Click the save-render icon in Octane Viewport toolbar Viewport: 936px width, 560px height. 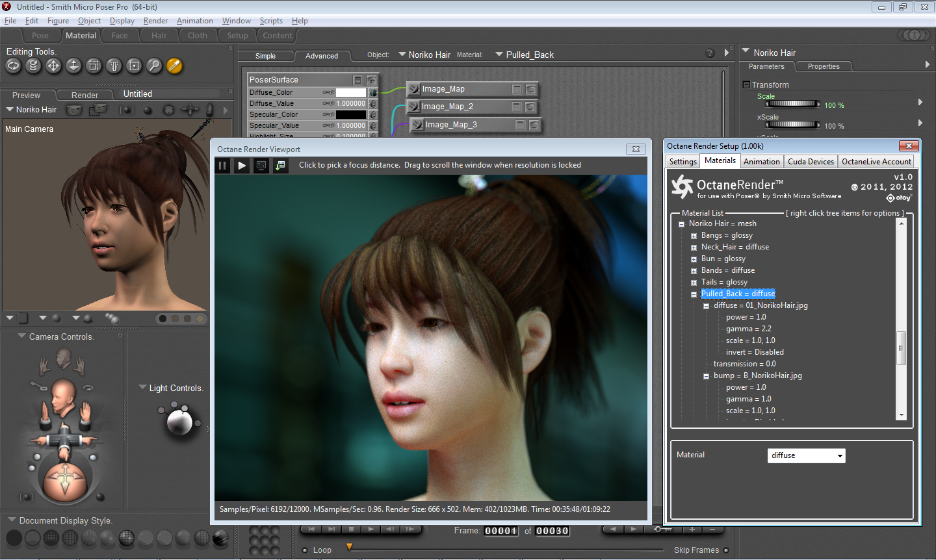(280, 166)
